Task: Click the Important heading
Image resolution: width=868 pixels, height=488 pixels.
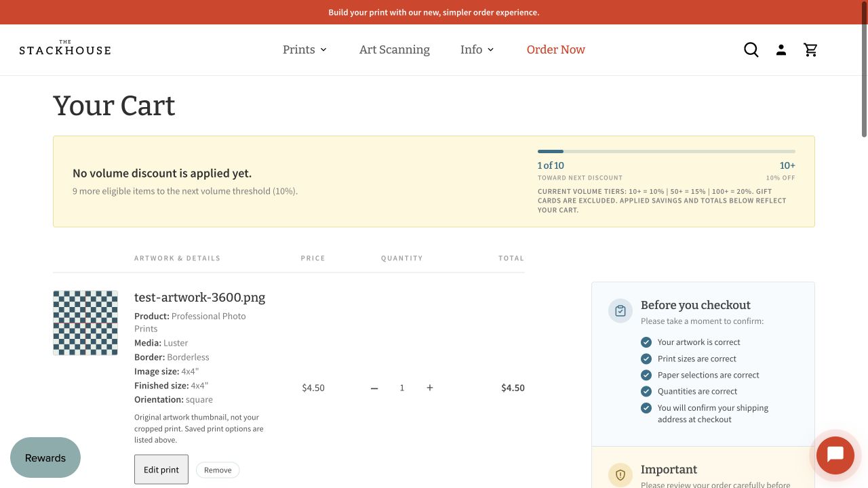Action: click(x=669, y=470)
